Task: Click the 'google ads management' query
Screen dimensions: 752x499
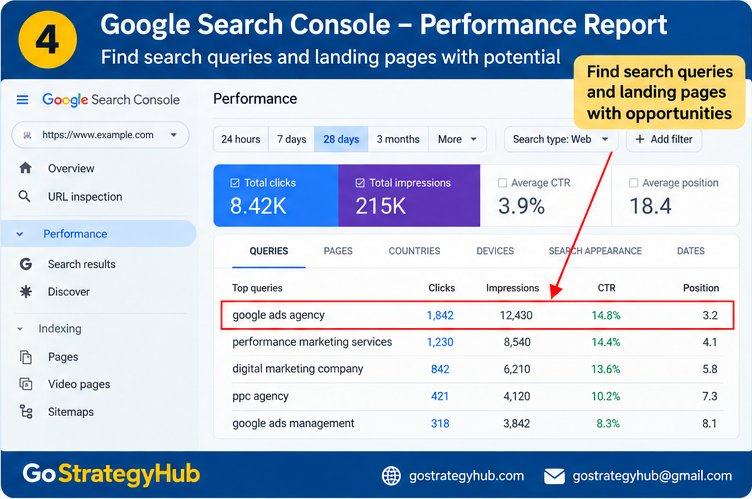Action: [294, 423]
